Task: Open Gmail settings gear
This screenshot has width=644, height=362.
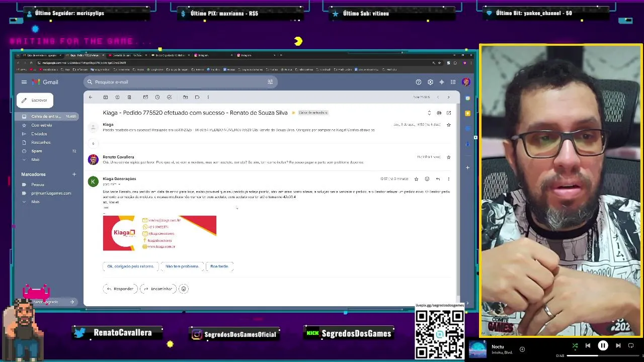Action: pyautogui.click(x=430, y=82)
